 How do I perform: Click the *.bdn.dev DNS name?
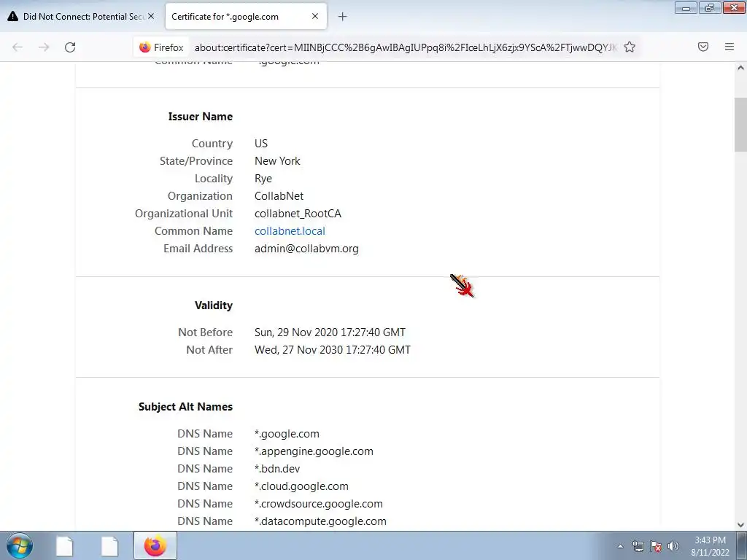point(277,469)
